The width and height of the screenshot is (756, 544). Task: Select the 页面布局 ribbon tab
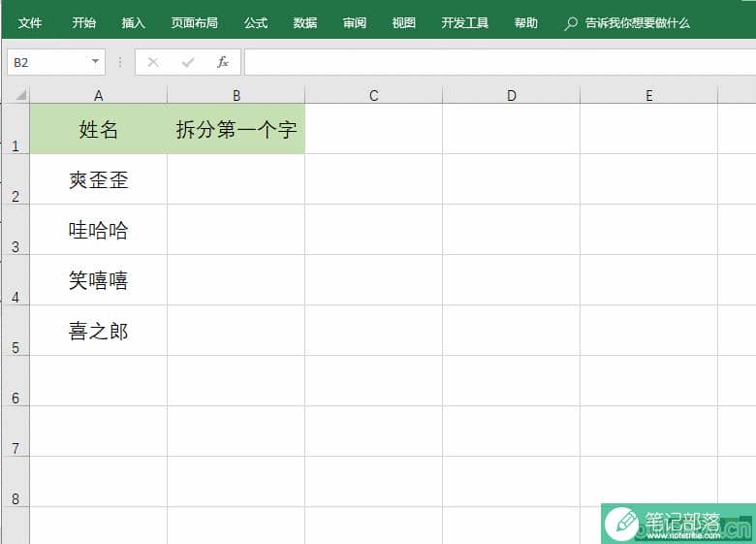coord(194,22)
